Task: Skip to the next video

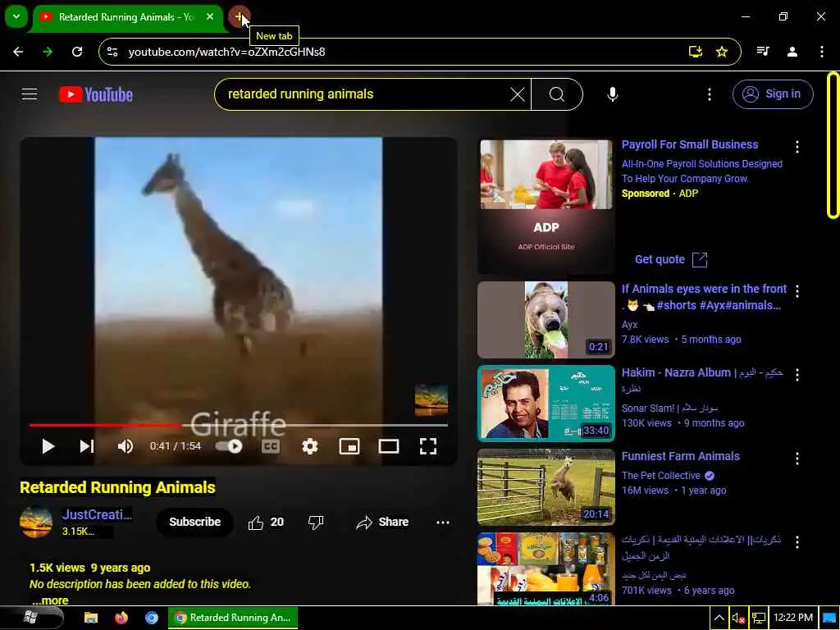Action: [x=87, y=446]
